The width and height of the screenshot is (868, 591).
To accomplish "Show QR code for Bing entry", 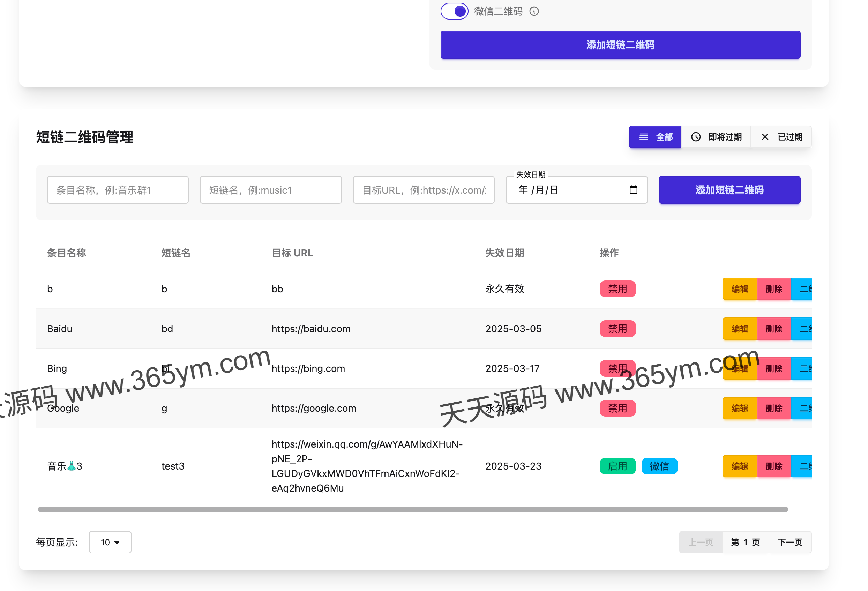I will click(x=803, y=368).
